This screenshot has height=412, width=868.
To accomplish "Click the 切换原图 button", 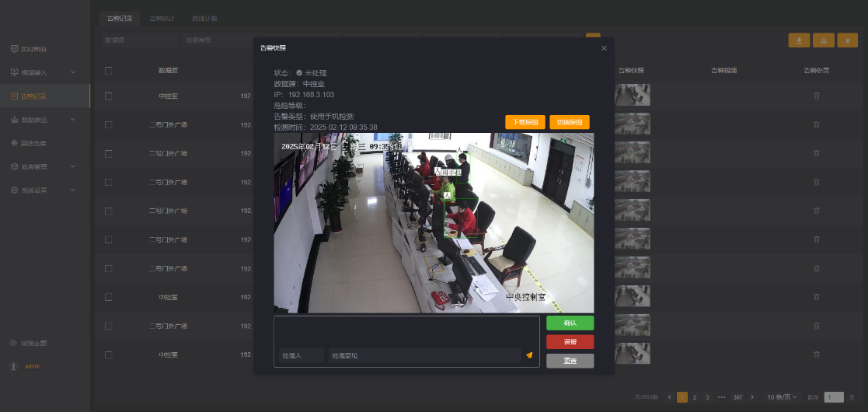I will pyautogui.click(x=570, y=122).
